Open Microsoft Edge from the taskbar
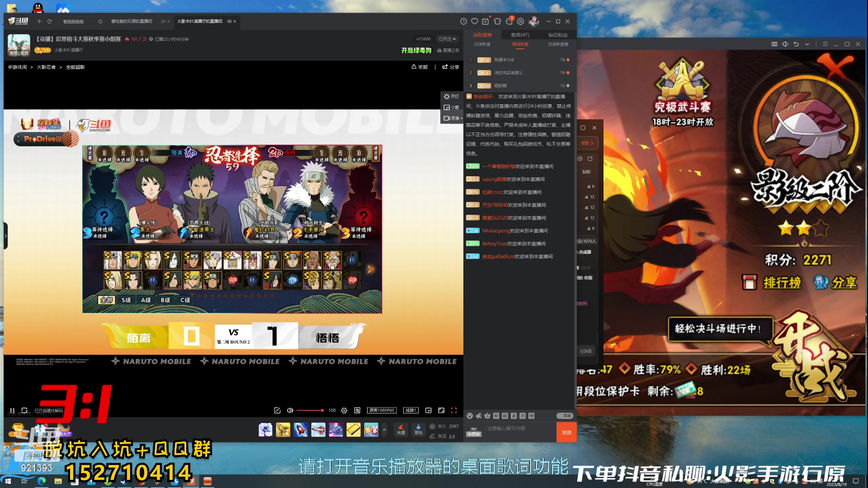Screen dimensions: 868x488 click(x=42, y=481)
